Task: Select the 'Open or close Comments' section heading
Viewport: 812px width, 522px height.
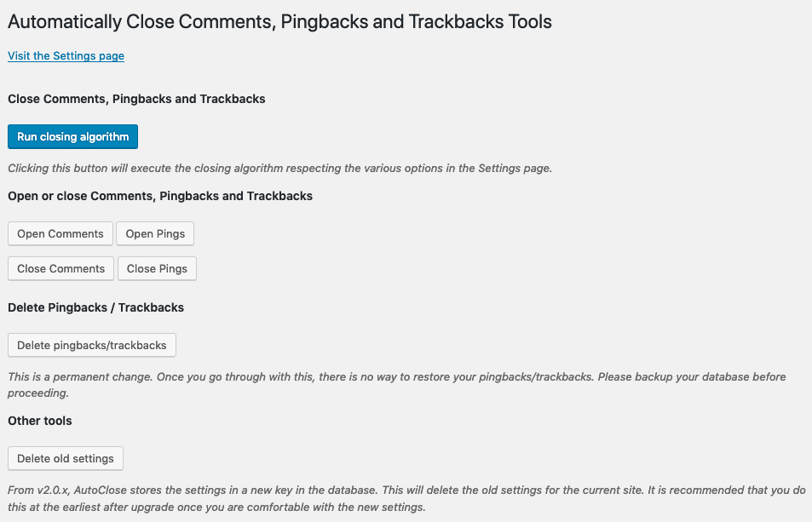Action: [160, 196]
